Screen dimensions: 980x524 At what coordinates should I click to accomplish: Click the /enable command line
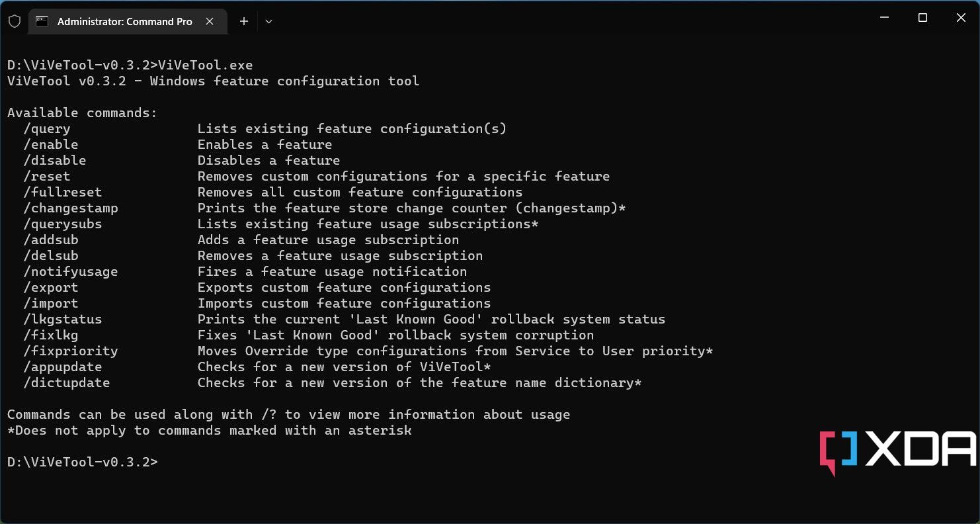(178, 145)
